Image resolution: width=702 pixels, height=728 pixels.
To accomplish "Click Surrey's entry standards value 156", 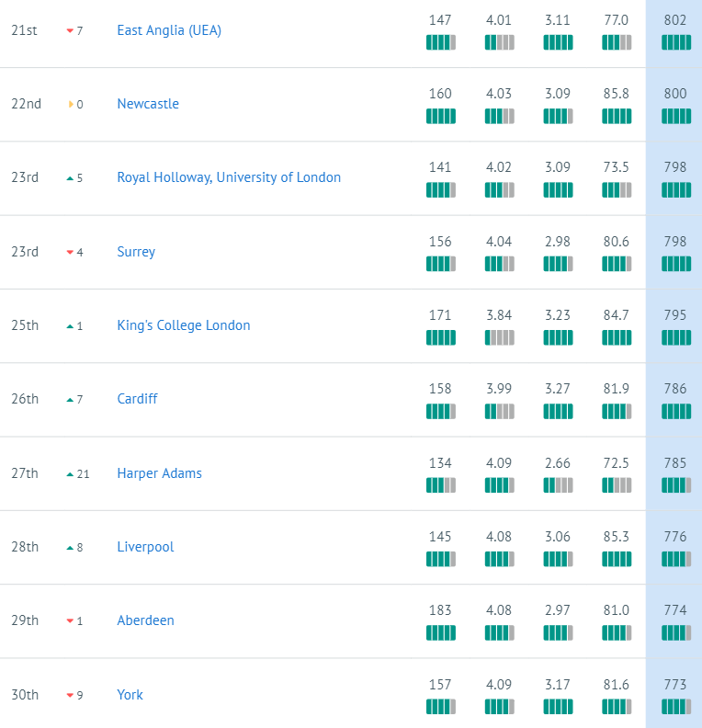I will 440,242.
